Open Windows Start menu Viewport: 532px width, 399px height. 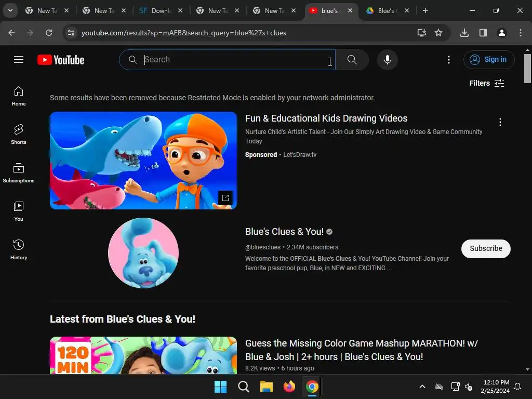click(x=220, y=387)
